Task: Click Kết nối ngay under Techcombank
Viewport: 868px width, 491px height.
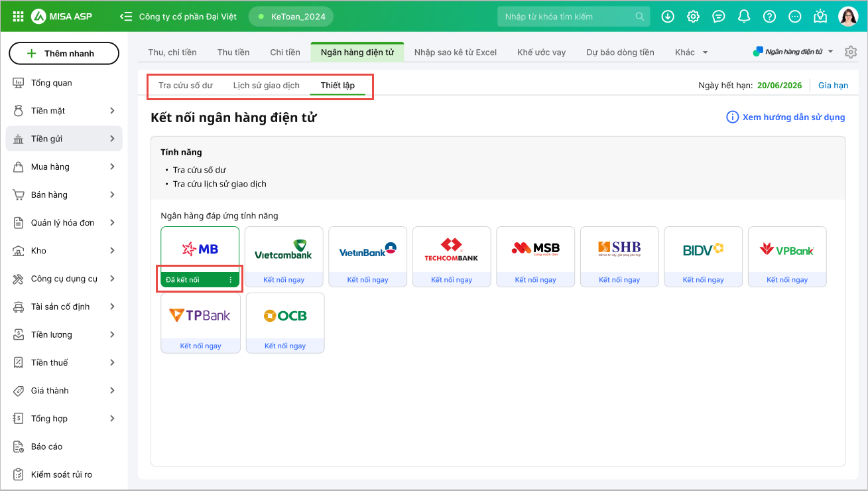Action: [x=452, y=280]
